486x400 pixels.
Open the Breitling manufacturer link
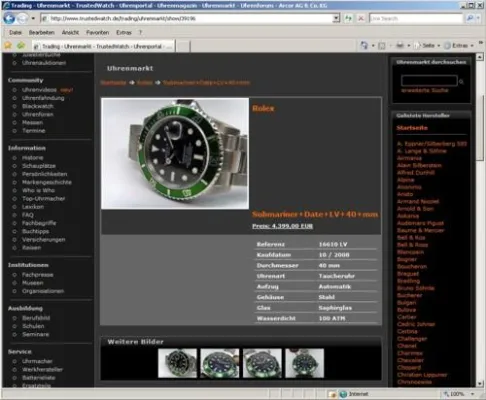coord(408,281)
